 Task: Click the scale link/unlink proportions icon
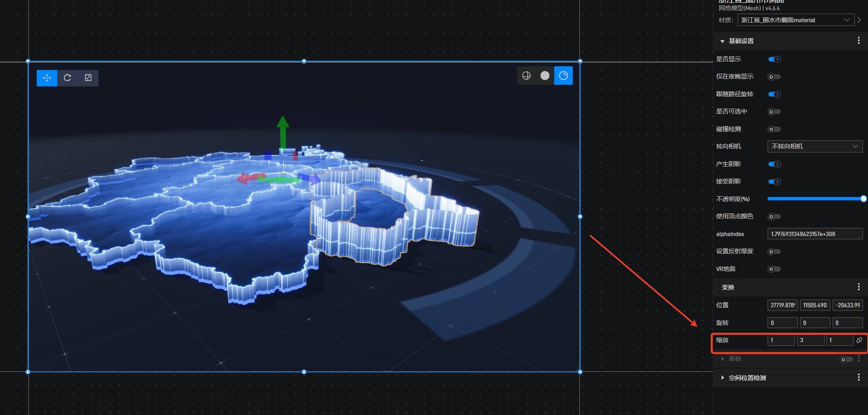click(x=859, y=340)
